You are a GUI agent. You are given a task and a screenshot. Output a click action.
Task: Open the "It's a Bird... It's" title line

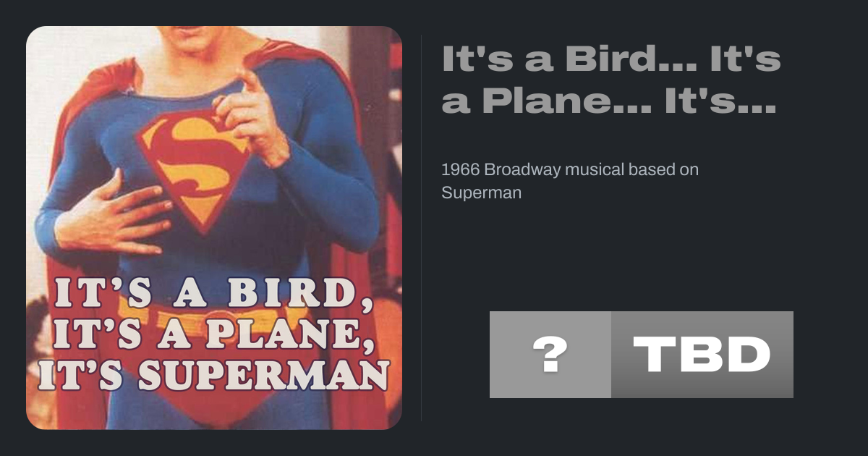(x=611, y=59)
